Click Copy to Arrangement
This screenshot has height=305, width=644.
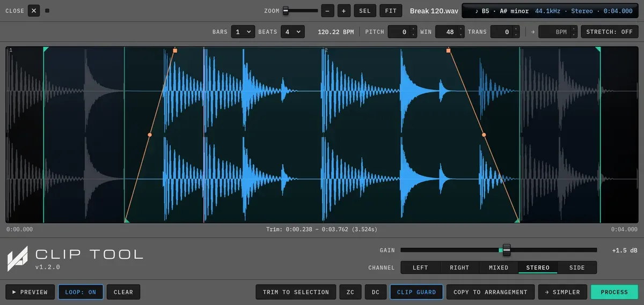[491, 292]
